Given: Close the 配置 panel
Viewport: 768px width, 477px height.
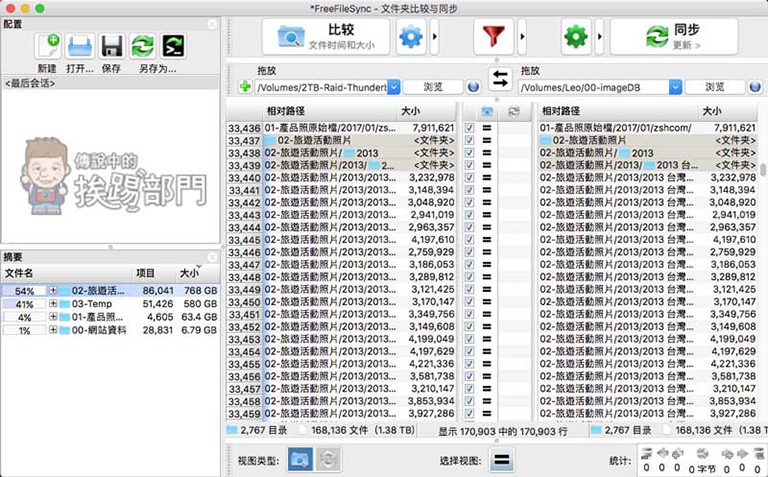Looking at the screenshot, I should coord(212,24).
